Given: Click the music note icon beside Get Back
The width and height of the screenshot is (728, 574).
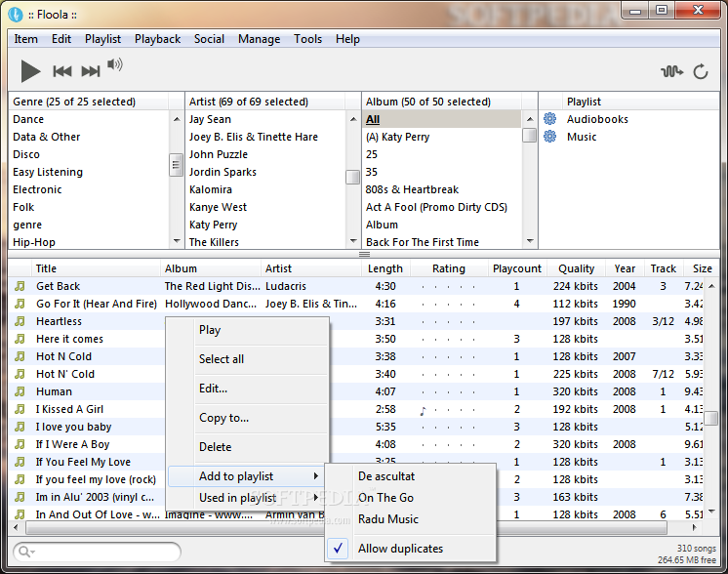Looking at the screenshot, I should click(20, 286).
